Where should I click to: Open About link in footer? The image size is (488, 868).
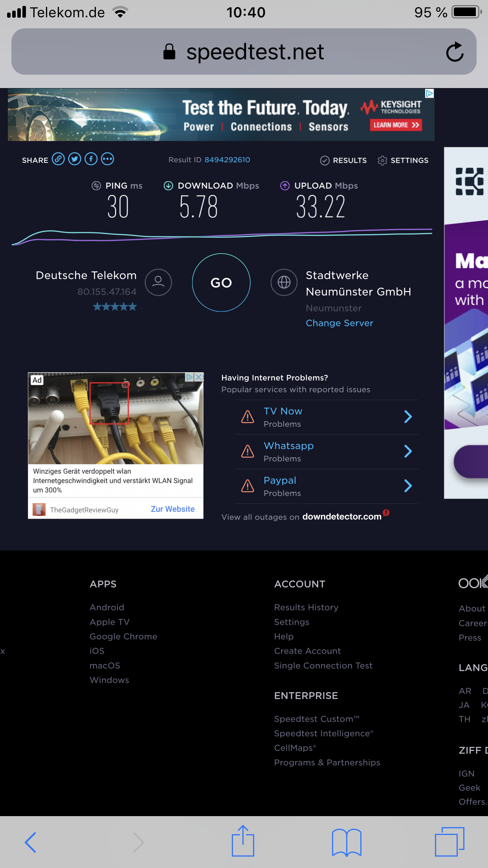coord(472,609)
